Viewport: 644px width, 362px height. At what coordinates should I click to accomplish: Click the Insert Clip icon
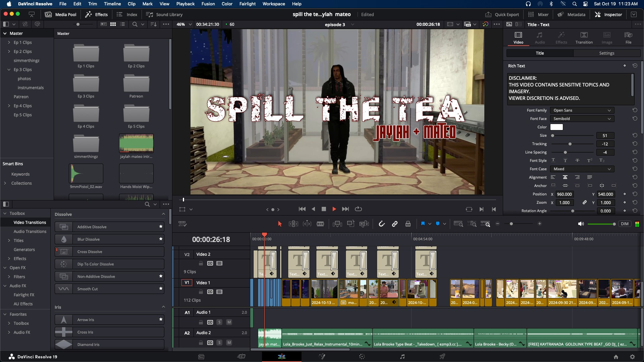click(x=337, y=224)
